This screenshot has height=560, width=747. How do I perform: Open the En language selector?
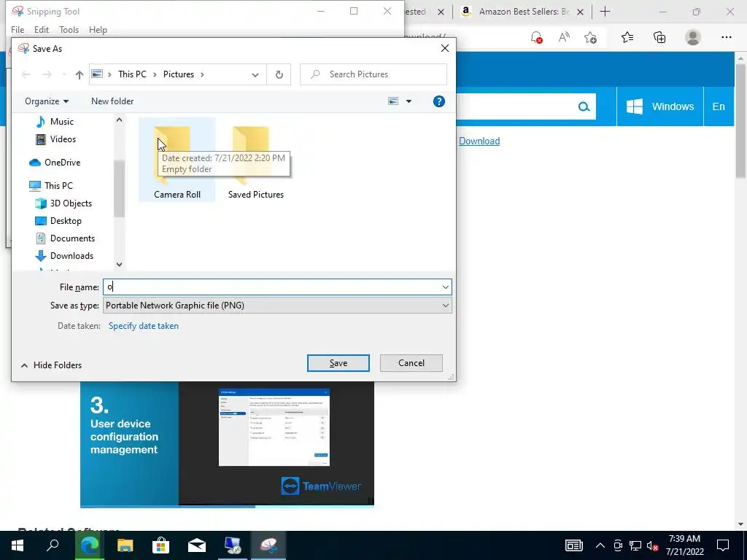click(719, 106)
